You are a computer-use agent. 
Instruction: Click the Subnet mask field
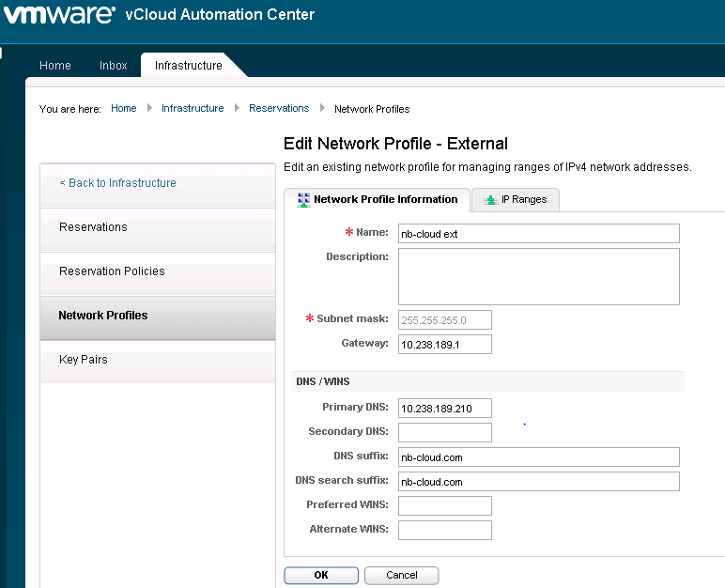445,320
